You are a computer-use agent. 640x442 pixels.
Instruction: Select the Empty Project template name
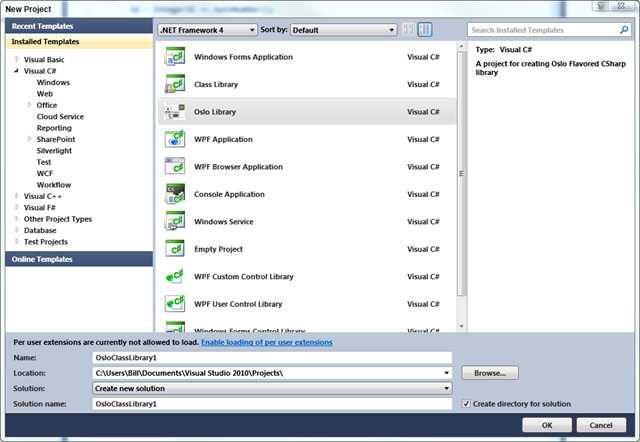coord(218,249)
